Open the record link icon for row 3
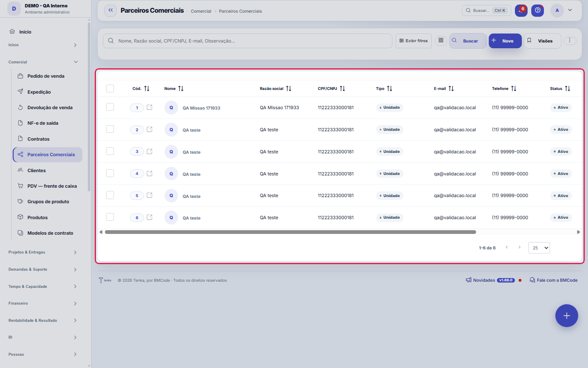 [149, 151]
